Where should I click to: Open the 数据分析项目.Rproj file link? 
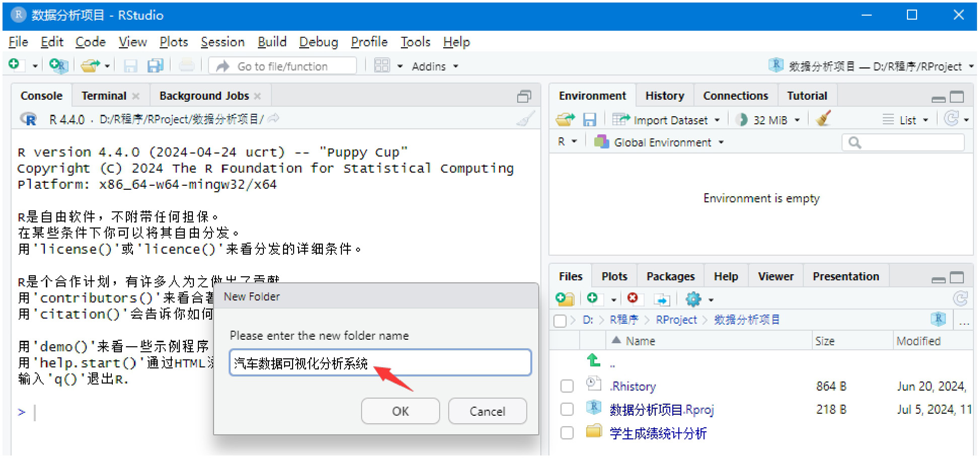tap(662, 410)
